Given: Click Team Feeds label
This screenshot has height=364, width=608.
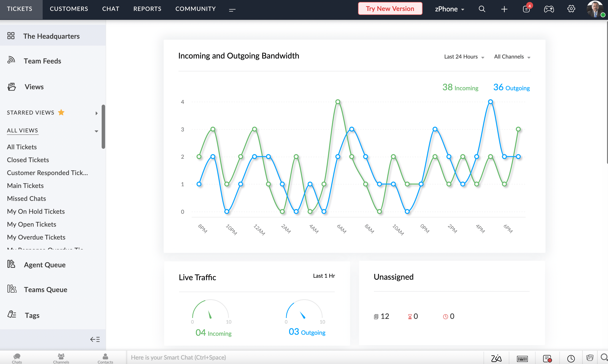Looking at the screenshot, I should pyautogui.click(x=42, y=61).
